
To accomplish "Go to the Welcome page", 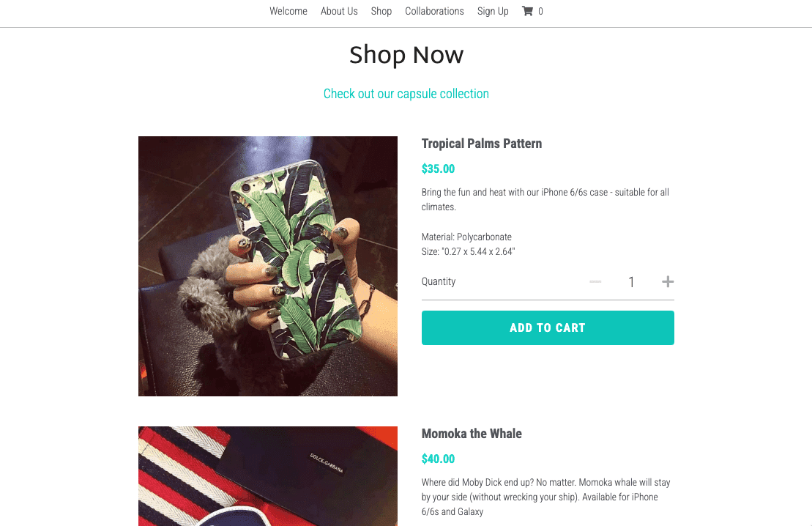I will (x=288, y=11).
